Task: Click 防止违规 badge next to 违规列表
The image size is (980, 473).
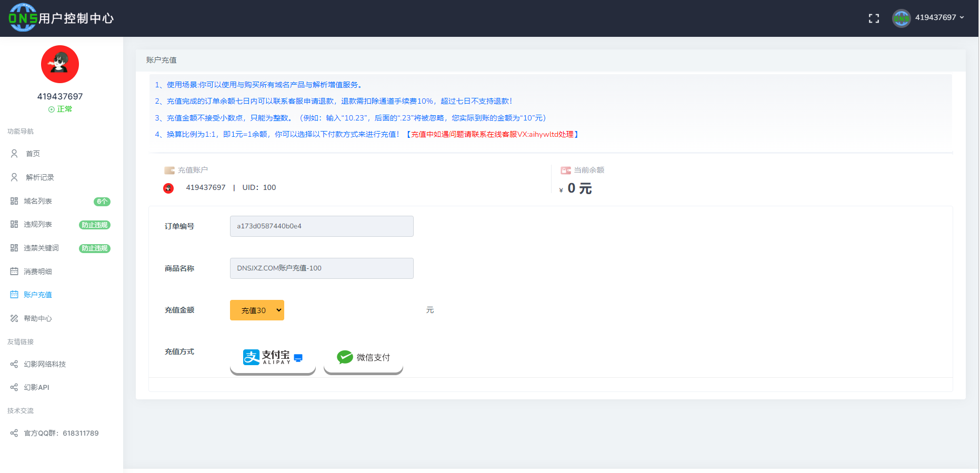Action: tap(95, 225)
